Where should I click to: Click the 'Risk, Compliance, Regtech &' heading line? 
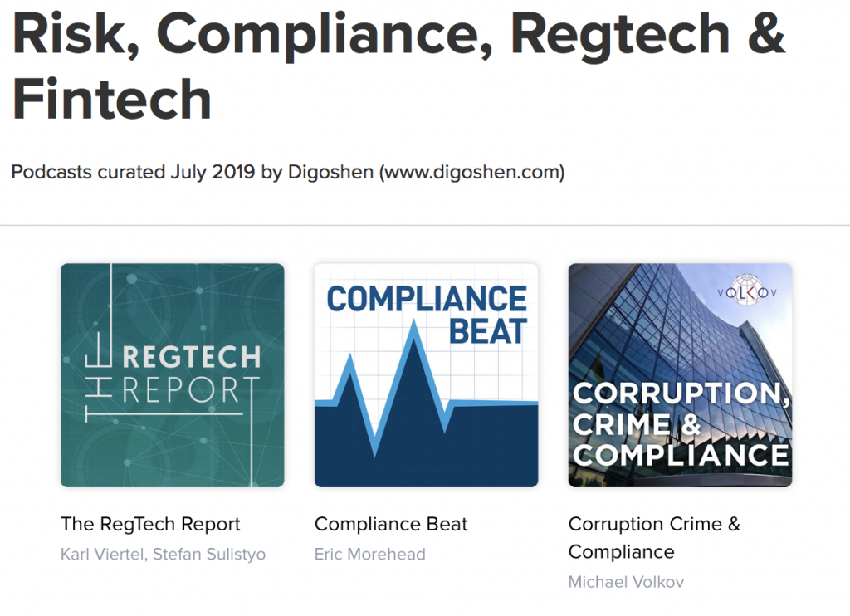point(398,35)
